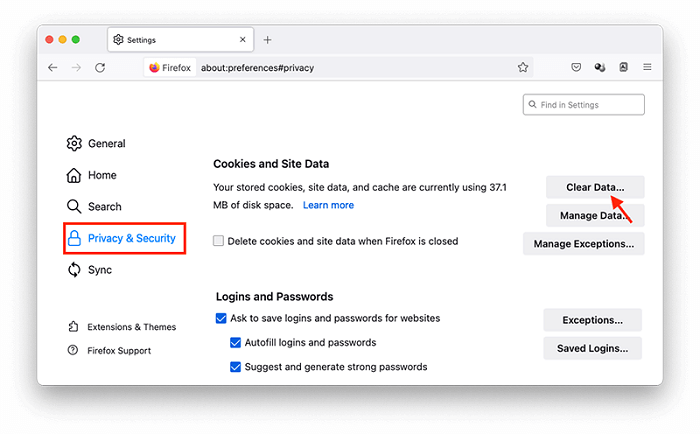Close the Settings tab
The width and height of the screenshot is (700, 434).
pos(242,40)
